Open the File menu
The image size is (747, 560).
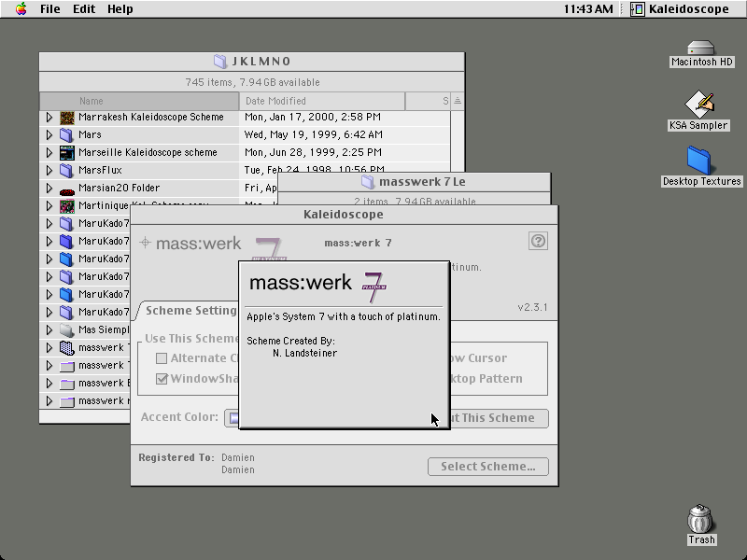[50, 9]
